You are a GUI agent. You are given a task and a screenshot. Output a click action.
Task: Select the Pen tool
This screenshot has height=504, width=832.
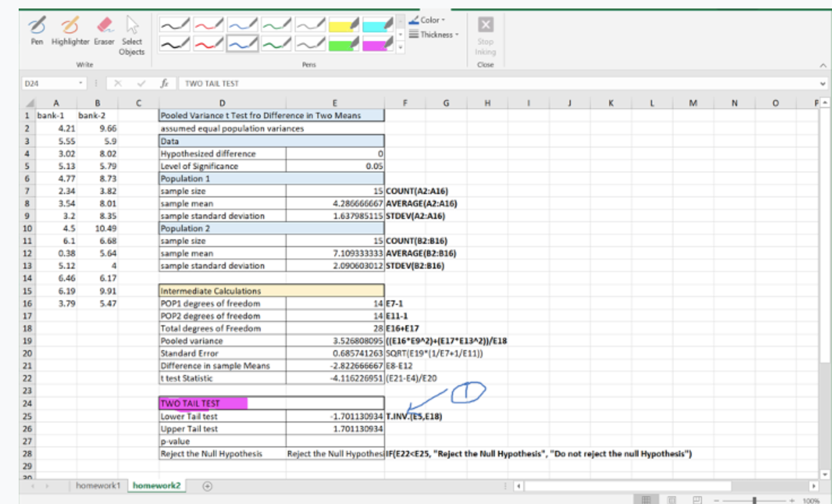pos(37,31)
